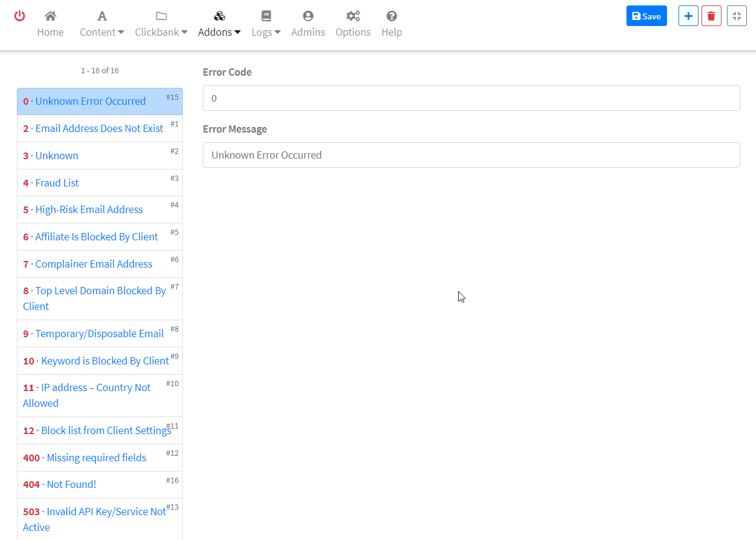Open the Logs dropdown menu
Screen dimensions: 756x540
click(266, 24)
